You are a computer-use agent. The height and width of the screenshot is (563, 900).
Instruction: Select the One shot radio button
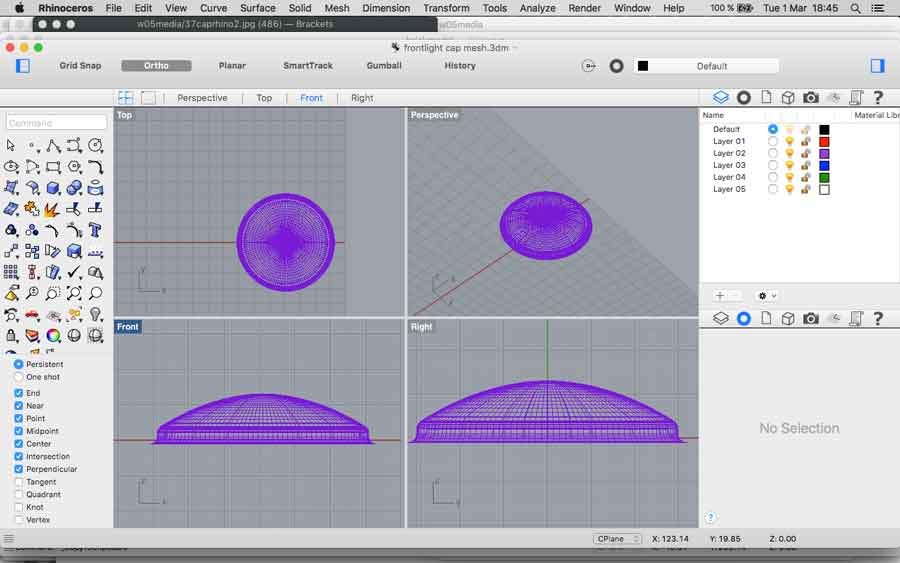click(x=18, y=377)
